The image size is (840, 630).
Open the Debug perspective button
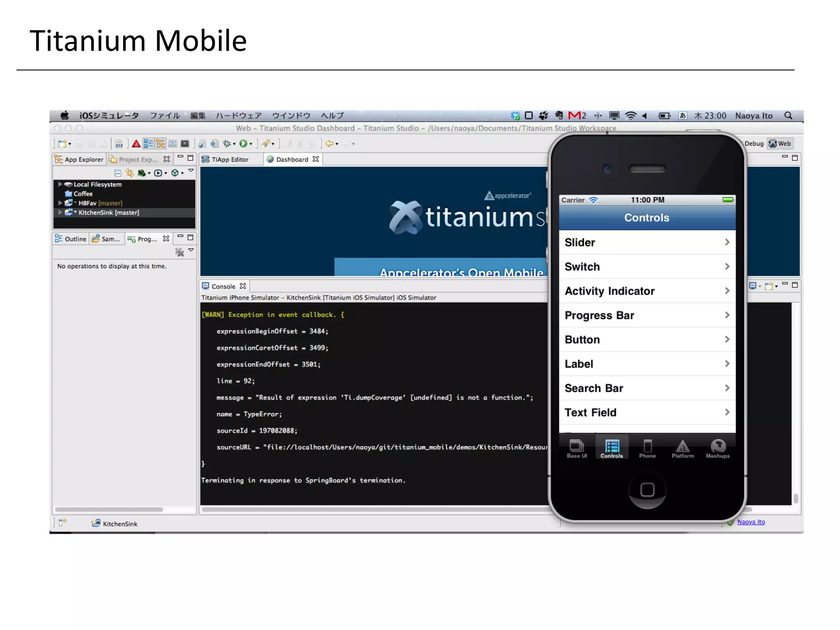pos(754,144)
